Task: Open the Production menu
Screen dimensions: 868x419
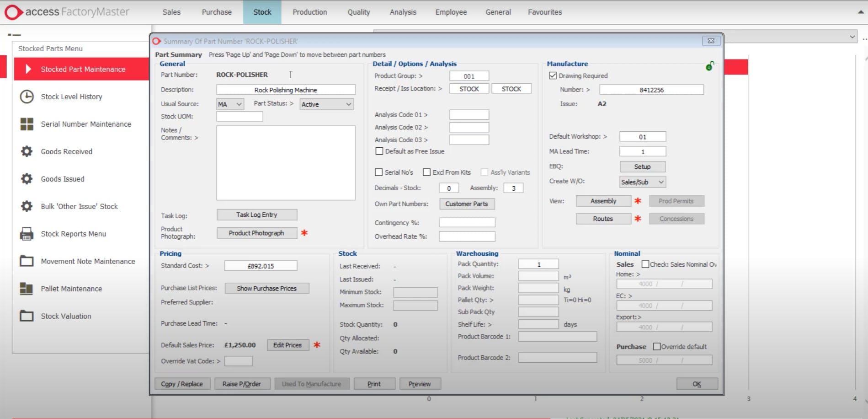Action: click(x=310, y=12)
